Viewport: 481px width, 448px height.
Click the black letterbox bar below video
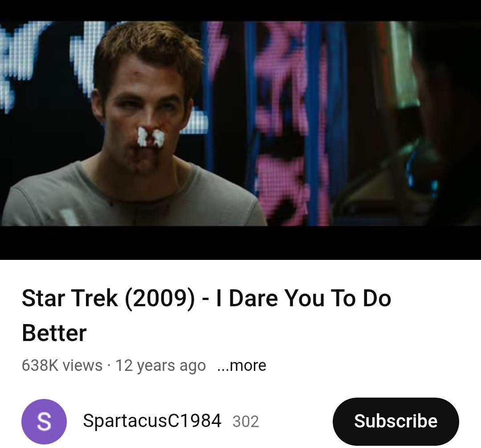tap(240, 242)
